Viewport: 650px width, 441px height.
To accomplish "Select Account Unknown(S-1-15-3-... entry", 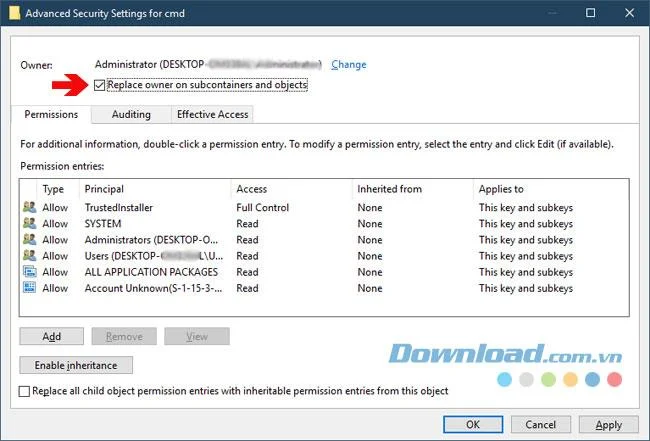I will (x=324, y=288).
